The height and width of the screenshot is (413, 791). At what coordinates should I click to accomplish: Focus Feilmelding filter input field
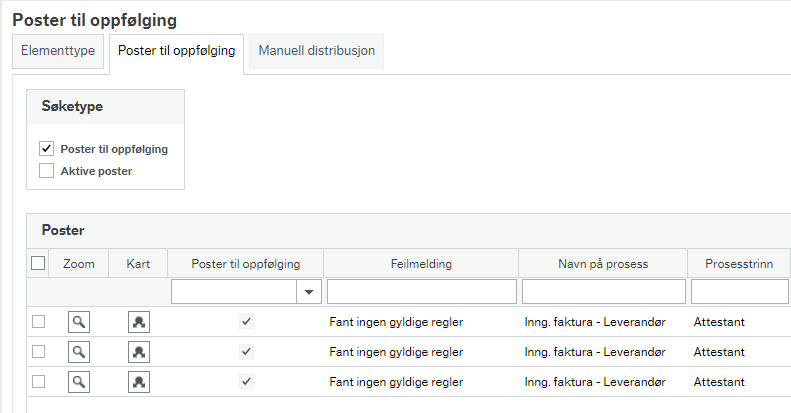coord(422,292)
